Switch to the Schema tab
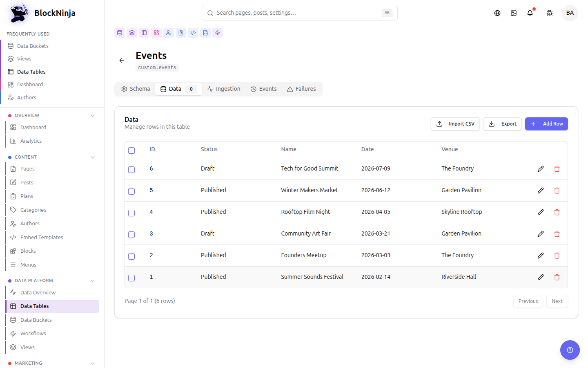588x368 pixels. 136,89
